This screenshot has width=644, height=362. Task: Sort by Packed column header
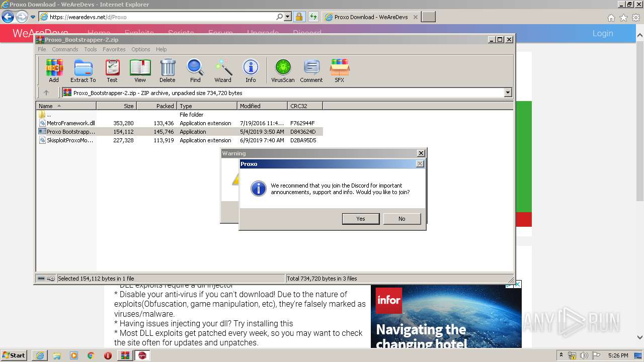coord(156,106)
